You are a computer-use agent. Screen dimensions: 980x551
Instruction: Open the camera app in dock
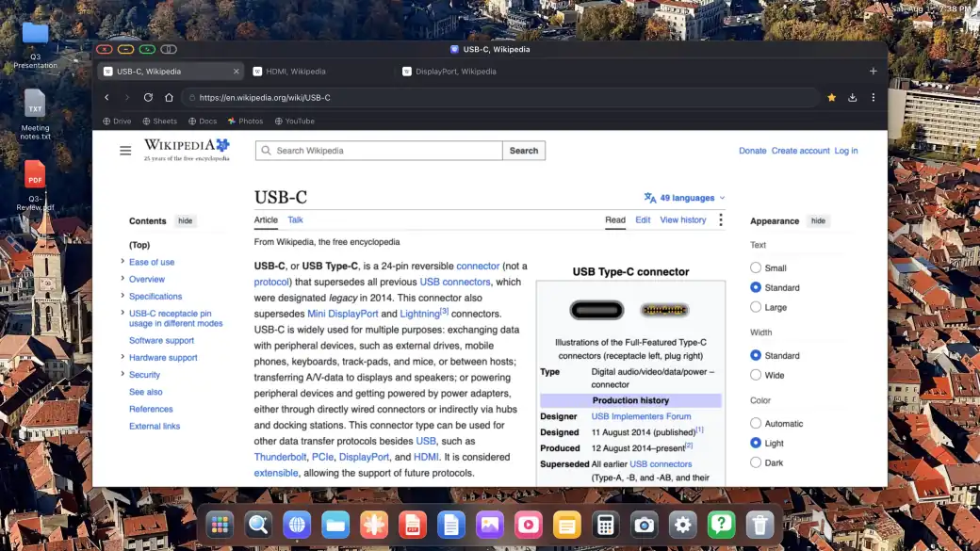point(645,526)
